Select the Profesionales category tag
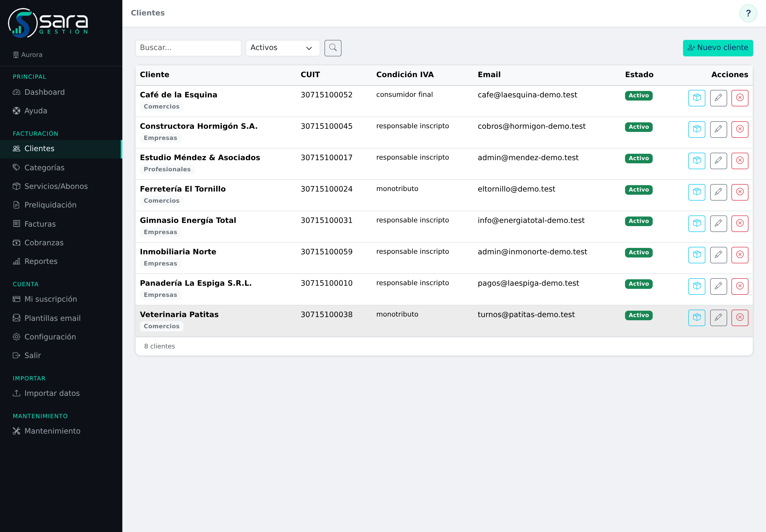This screenshot has height=532, width=766. tap(167, 169)
